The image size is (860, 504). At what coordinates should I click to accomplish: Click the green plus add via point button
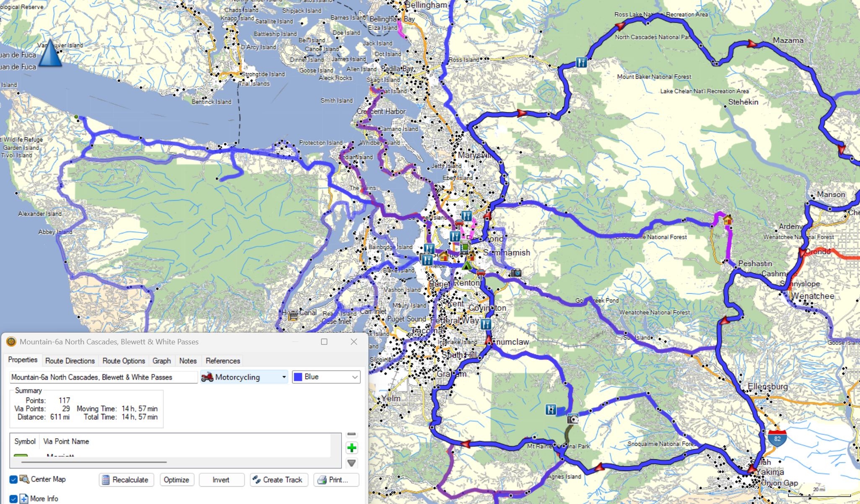(352, 448)
